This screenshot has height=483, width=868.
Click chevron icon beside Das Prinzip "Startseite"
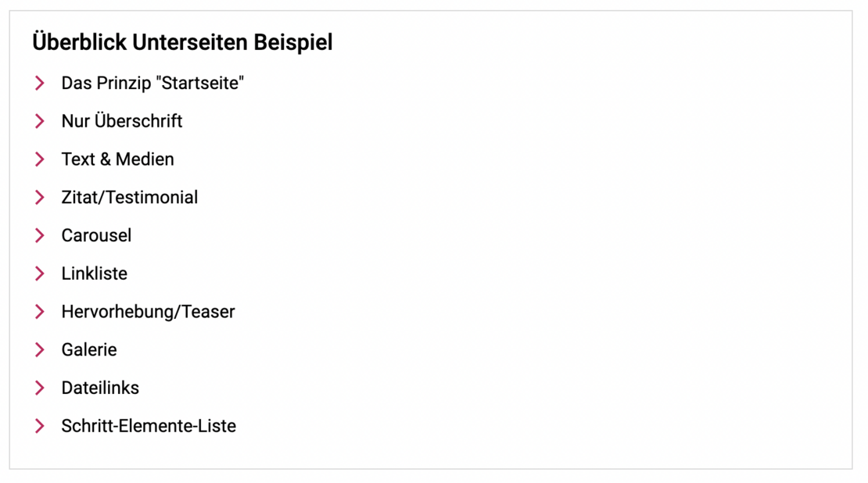[40, 83]
